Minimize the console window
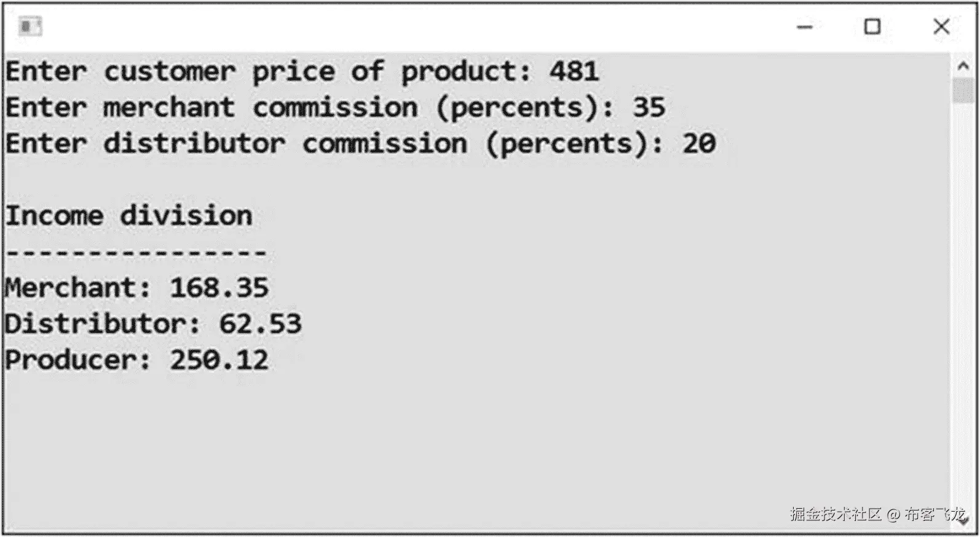980x537 pixels. (x=805, y=27)
